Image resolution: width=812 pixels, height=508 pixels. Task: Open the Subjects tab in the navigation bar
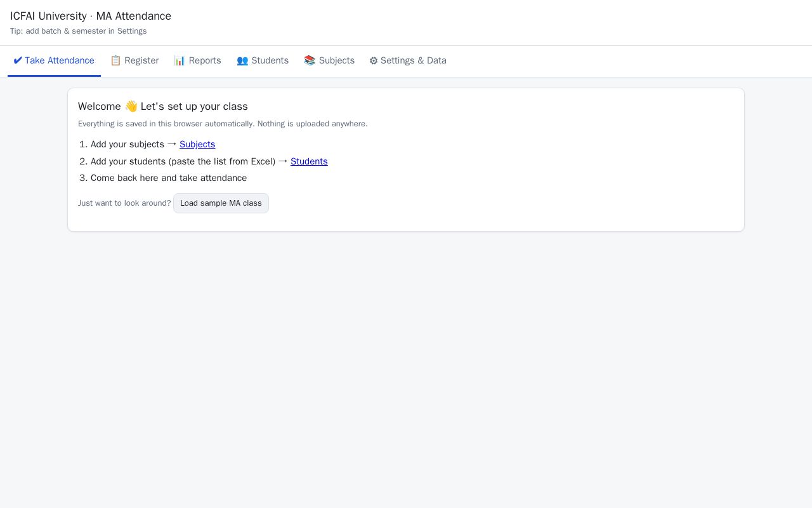click(x=329, y=61)
